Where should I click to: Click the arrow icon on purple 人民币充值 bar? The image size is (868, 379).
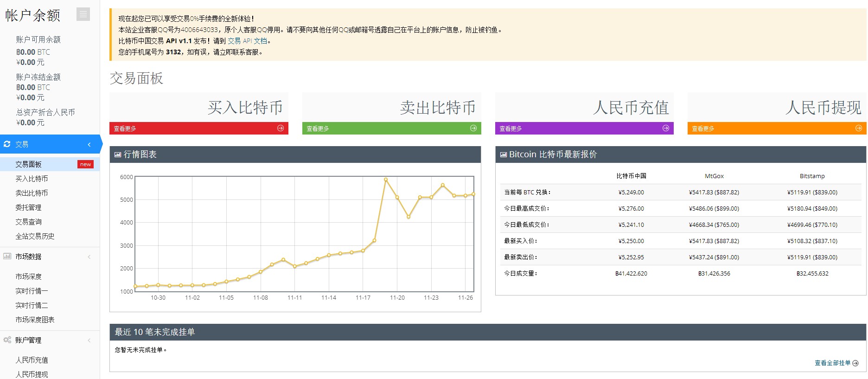[x=666, y=128]
